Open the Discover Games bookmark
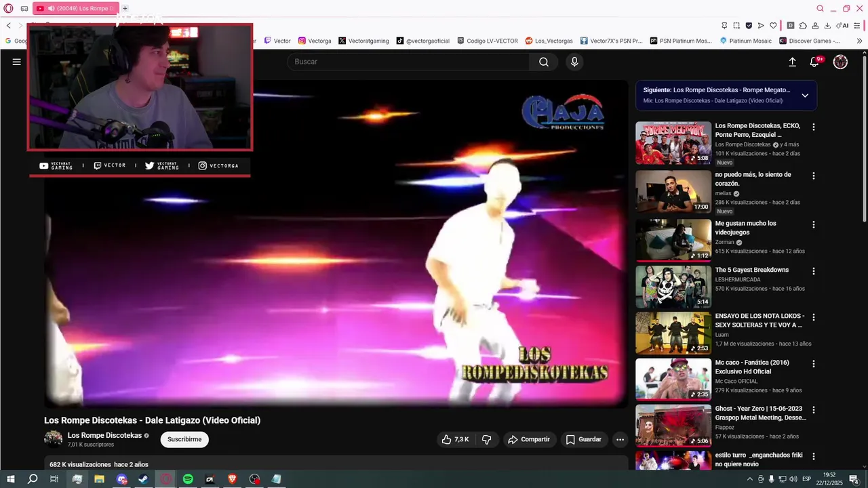Viewport: 868px width, 488px height. click(x=810, y=41)
